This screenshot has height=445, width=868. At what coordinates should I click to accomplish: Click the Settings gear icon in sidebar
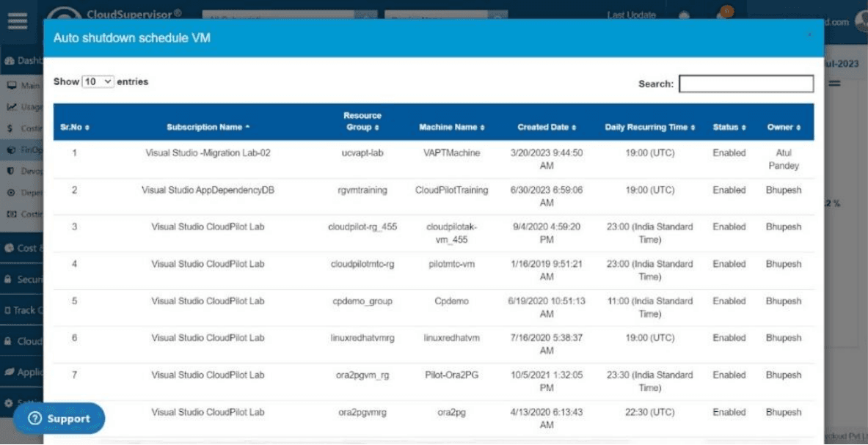(x=8, y=403)
